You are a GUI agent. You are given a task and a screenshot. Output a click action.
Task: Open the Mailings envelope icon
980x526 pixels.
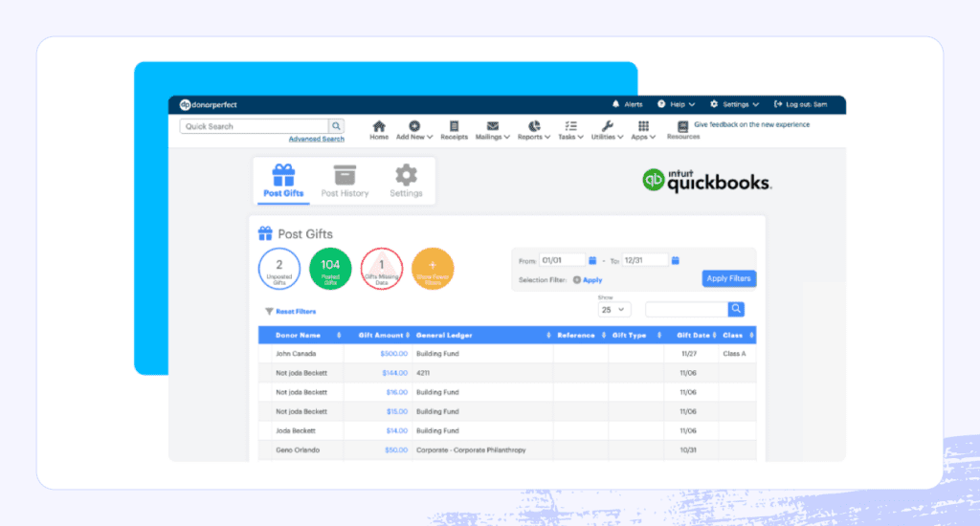pyautogui.click(x=493, y=126)
